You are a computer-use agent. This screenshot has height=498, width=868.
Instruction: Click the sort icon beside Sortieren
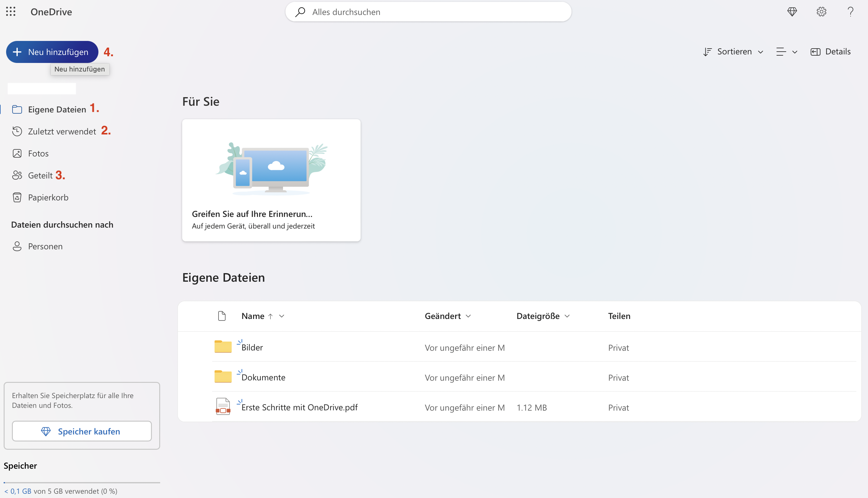[x=707, y=52]
